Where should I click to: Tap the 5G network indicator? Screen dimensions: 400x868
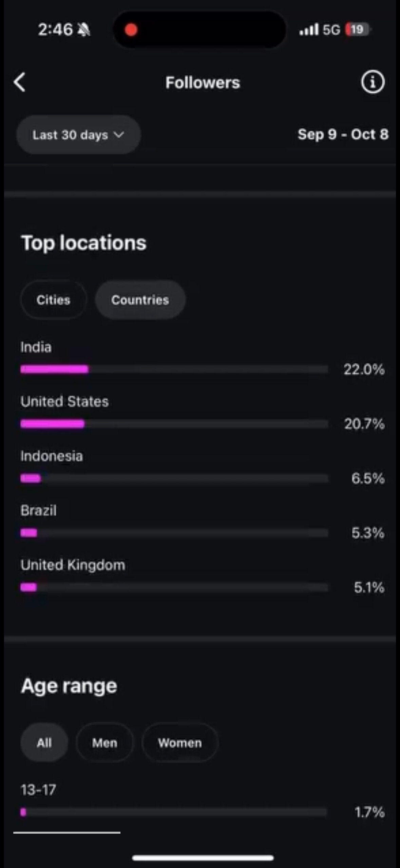coord(331,30)
